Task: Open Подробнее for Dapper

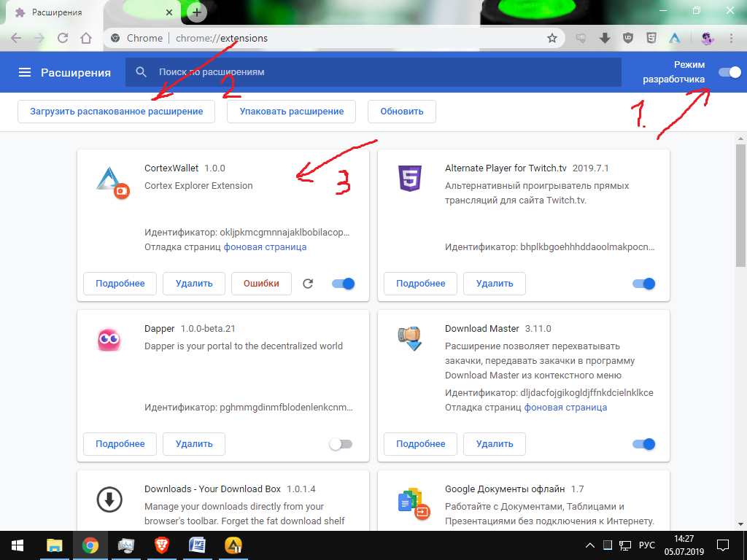Action: click(120, 444)
